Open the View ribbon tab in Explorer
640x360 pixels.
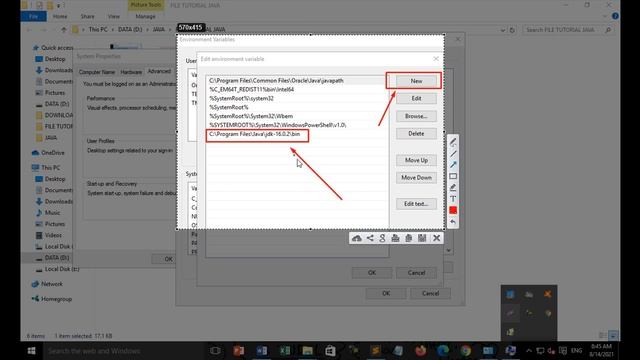pos(114,16)
